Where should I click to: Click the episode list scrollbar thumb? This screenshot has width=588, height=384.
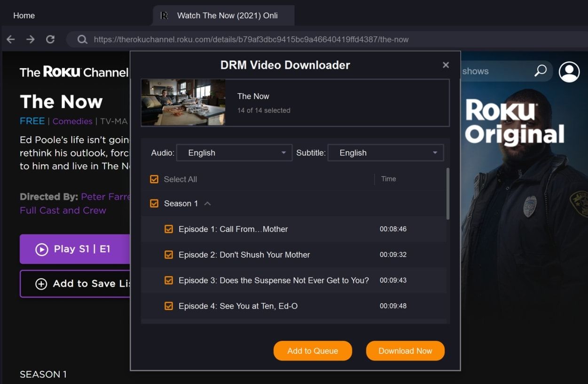click(448, 193)
